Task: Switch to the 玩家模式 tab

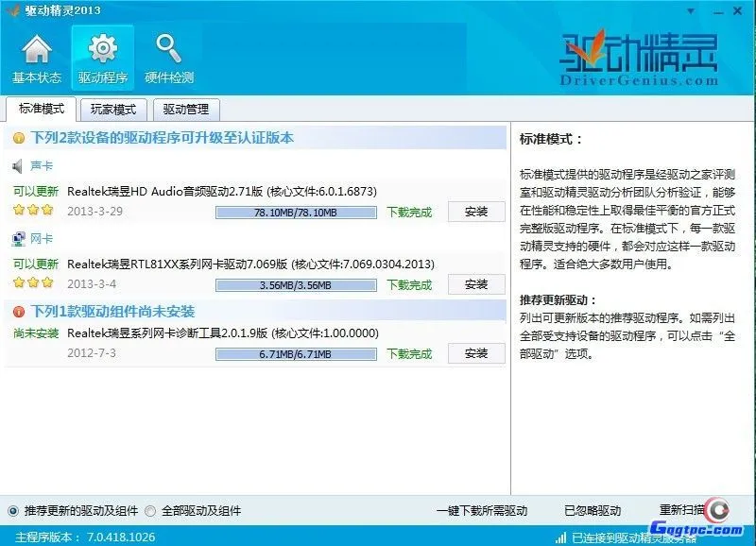Action: click(x=113, y=110)
